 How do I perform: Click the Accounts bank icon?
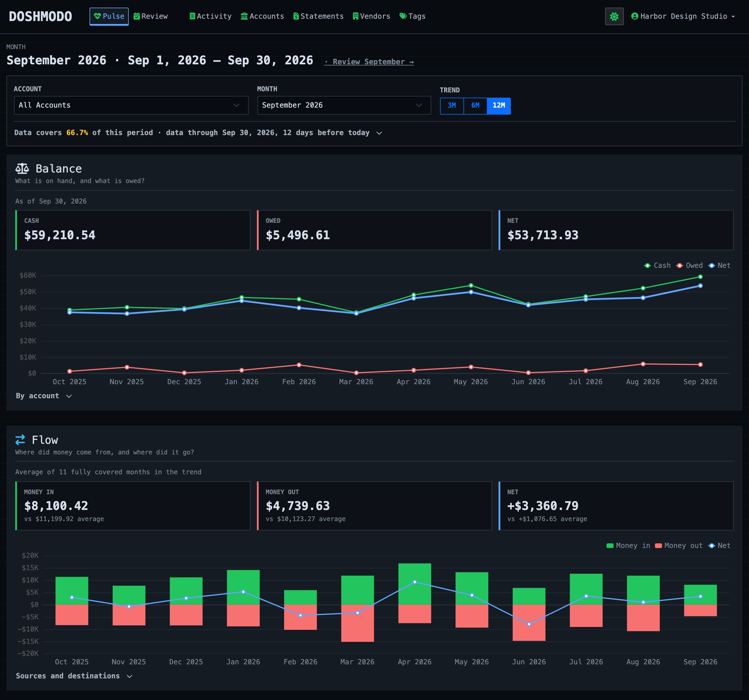[x=244, y=16]
